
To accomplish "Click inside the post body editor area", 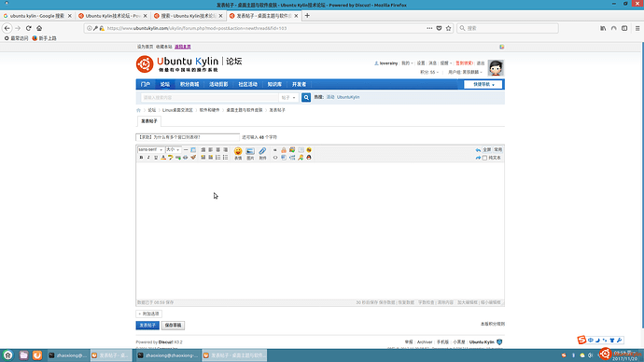I will (x=320, y=230).
